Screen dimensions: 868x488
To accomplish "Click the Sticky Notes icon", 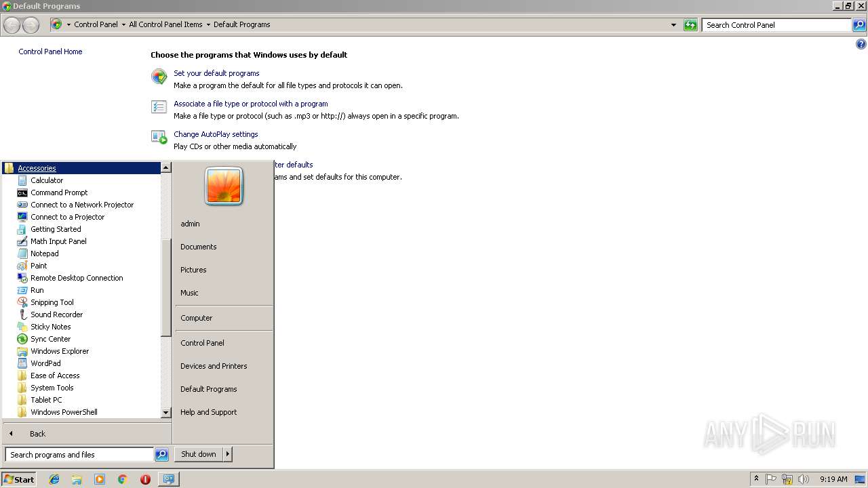I will pos(22,327).
